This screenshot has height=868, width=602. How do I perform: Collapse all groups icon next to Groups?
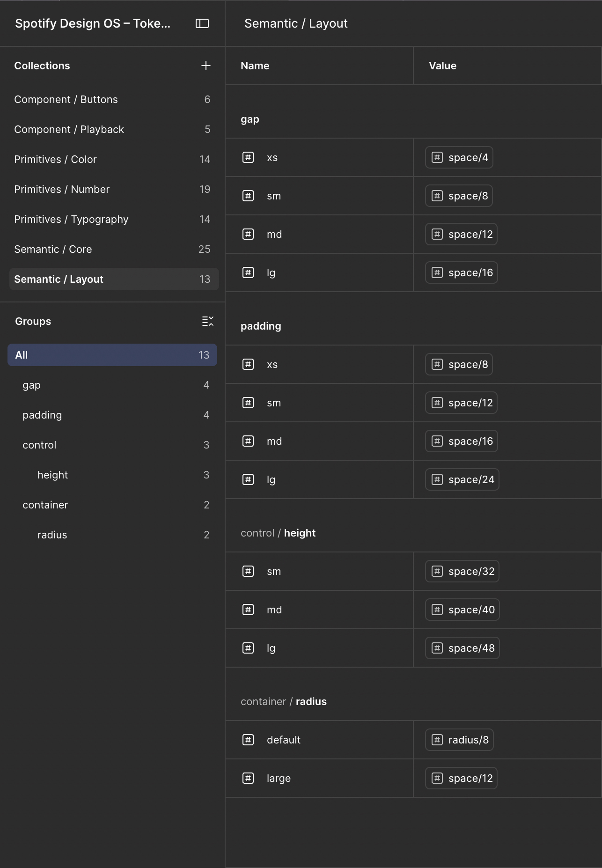pos(208,321)
